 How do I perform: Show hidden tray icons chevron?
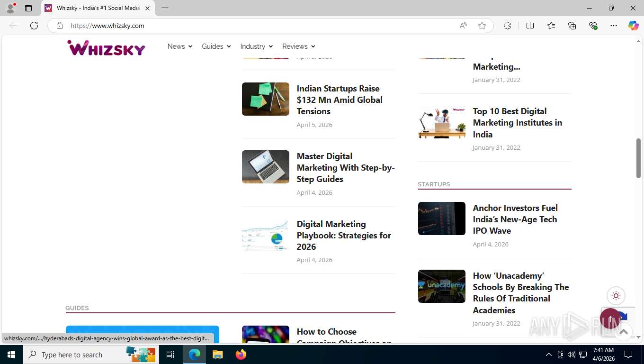click(x=548, y=355)
